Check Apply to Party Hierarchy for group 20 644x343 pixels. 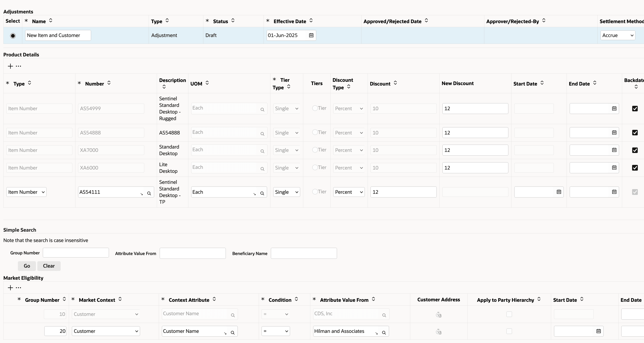pyautogui.click(x=509, y=331)
